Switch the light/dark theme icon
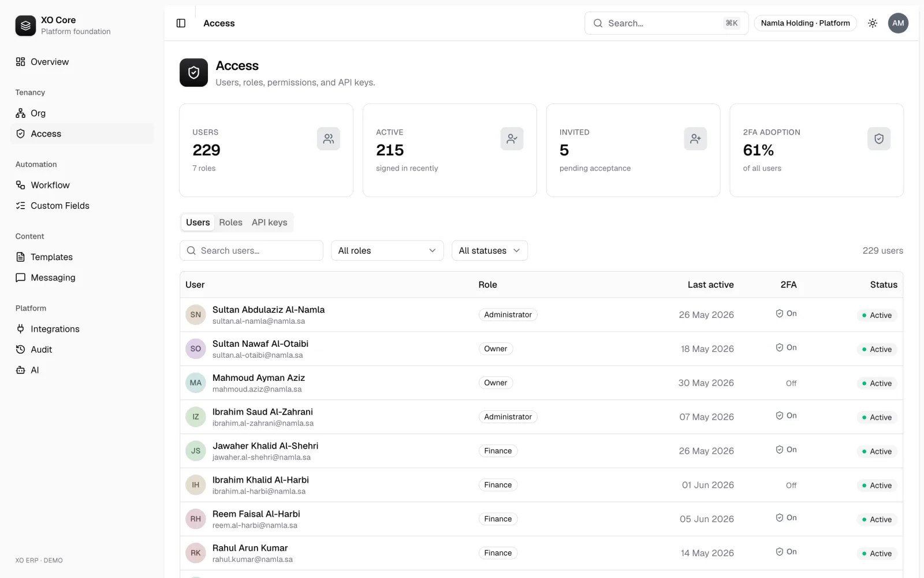 coord(873,23)
